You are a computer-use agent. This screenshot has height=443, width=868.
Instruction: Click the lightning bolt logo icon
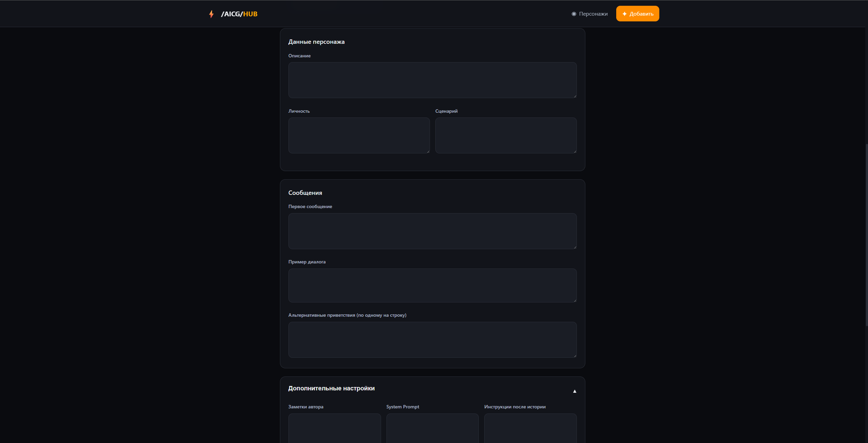coord(211,14)
